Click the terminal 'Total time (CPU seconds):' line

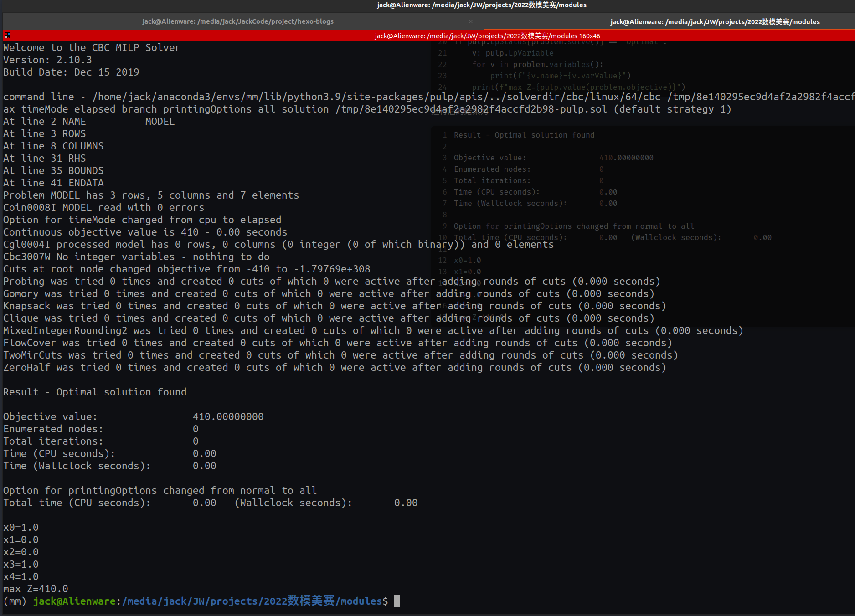210,503
